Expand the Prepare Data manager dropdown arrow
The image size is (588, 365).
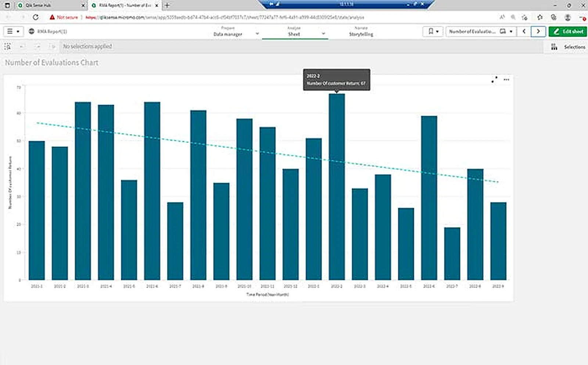[257, 34]
